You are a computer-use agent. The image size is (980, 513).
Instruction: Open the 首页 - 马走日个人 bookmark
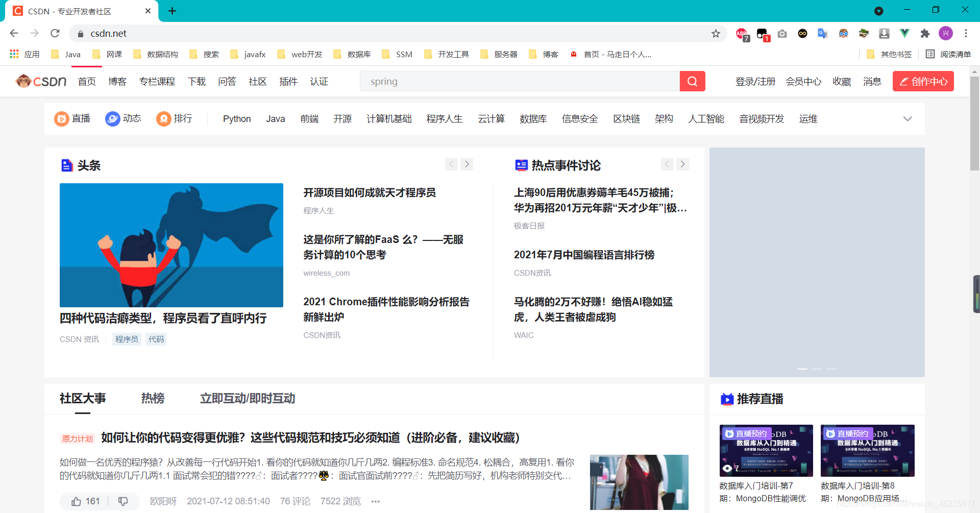[x=611, y=54]
